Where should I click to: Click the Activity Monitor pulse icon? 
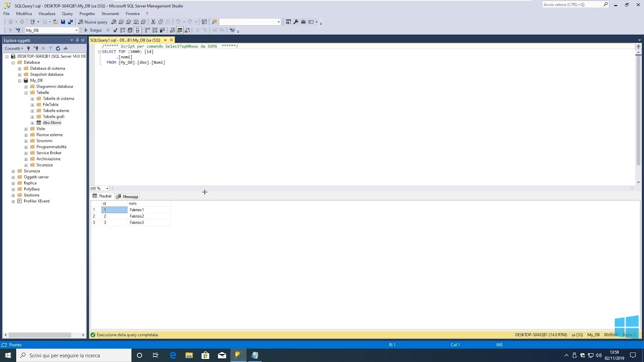65,48
